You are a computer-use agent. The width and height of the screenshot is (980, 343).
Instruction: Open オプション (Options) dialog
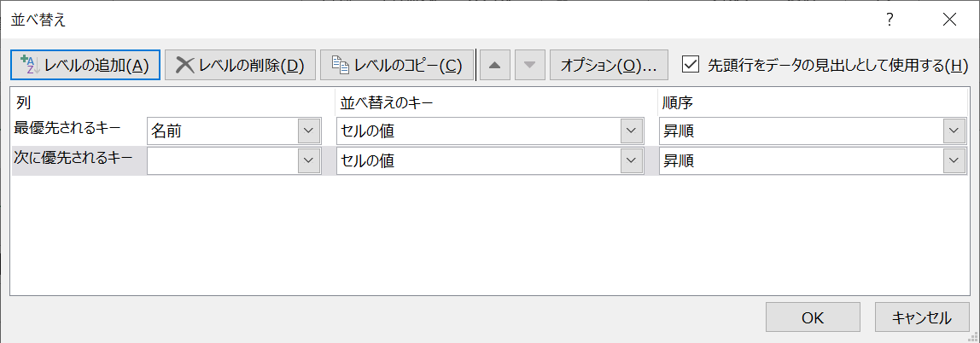point(609,65)
